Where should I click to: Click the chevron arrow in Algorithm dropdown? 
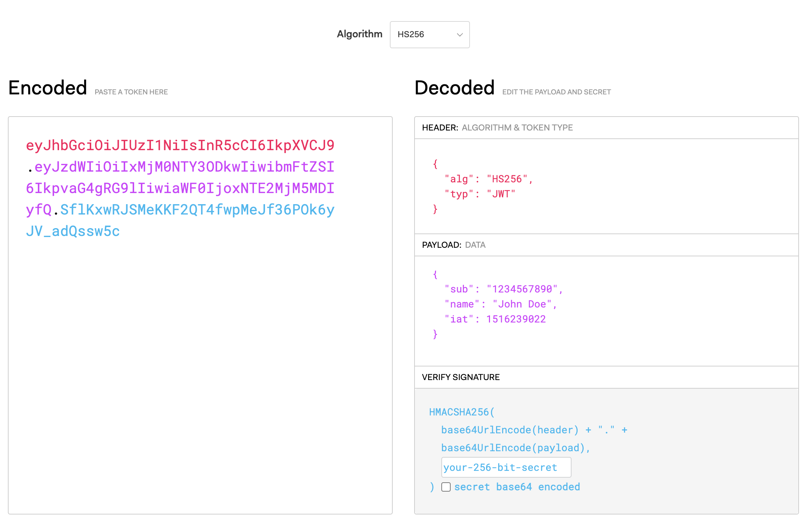click(x=460, y=35)
